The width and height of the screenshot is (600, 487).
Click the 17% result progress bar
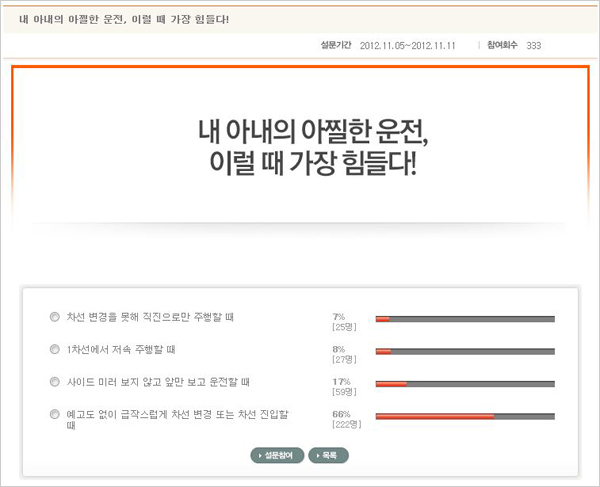(x=465, y=384)
